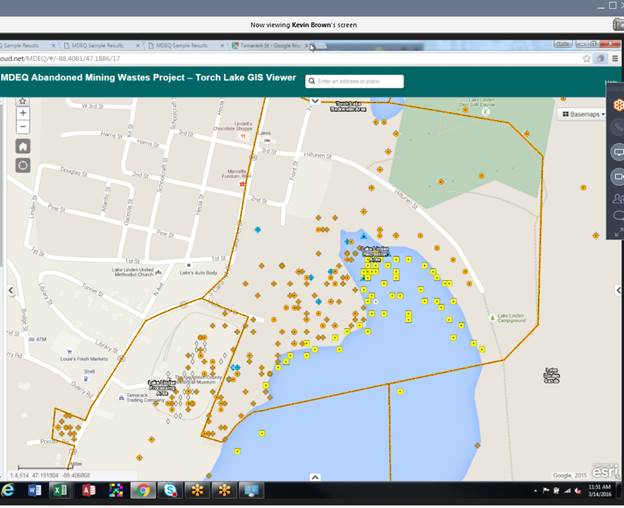
Task: Open the GoToMeeting orange flower icon
Action: [619, 105]
